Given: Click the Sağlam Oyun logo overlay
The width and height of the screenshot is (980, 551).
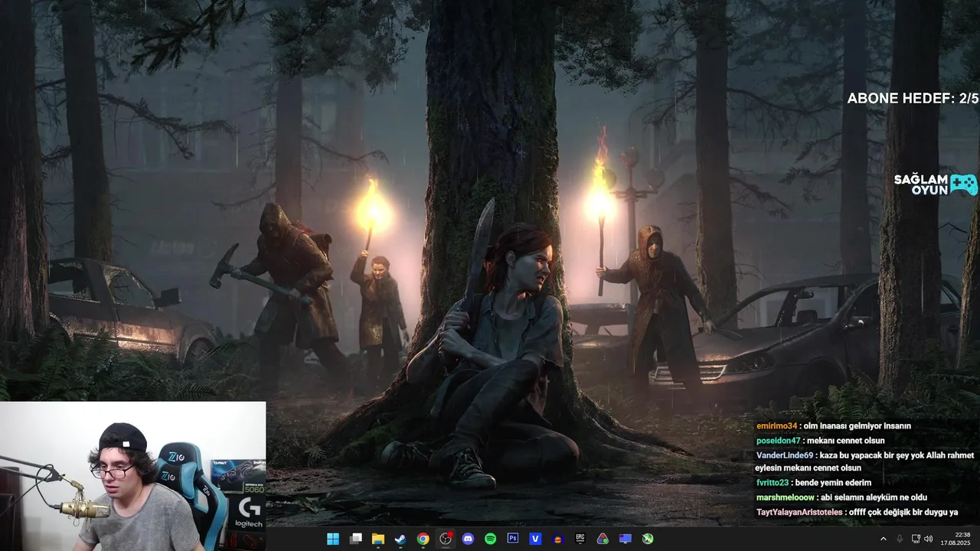Looking at the screenshot, I should [x=936, y=184].
